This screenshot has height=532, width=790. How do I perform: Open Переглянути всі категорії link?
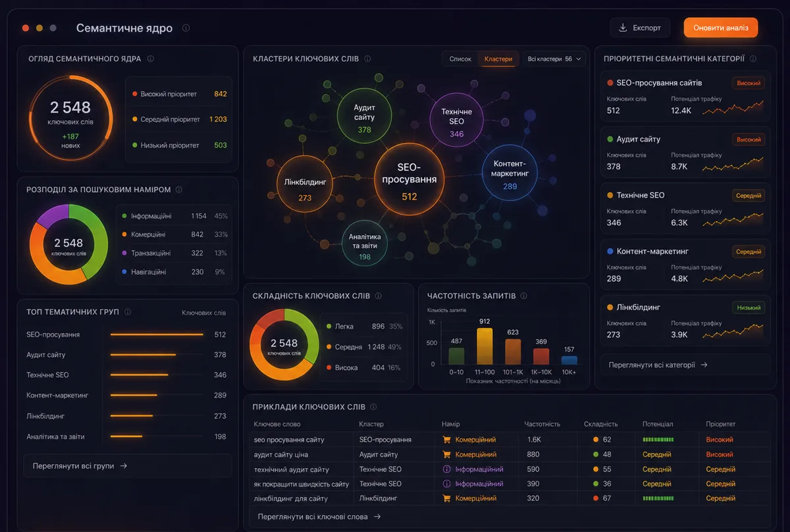click(x=685, y=364)
